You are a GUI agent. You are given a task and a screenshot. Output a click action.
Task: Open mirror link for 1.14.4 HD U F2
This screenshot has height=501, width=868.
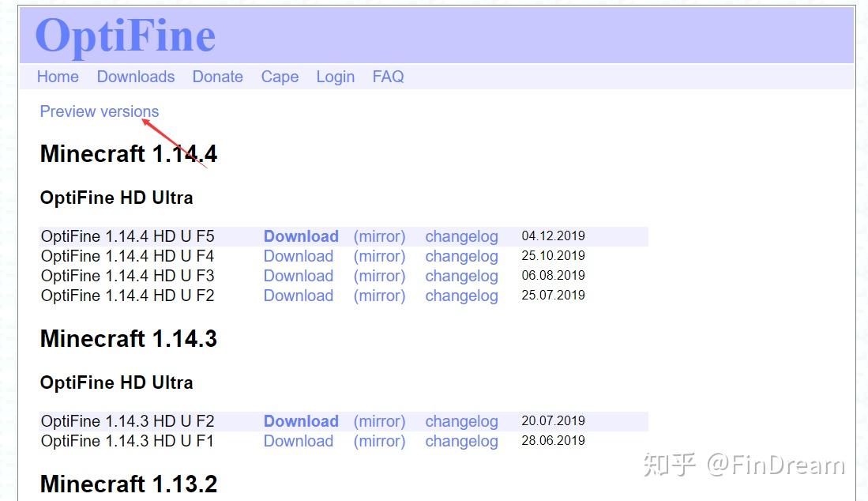[x=380, y=296]
